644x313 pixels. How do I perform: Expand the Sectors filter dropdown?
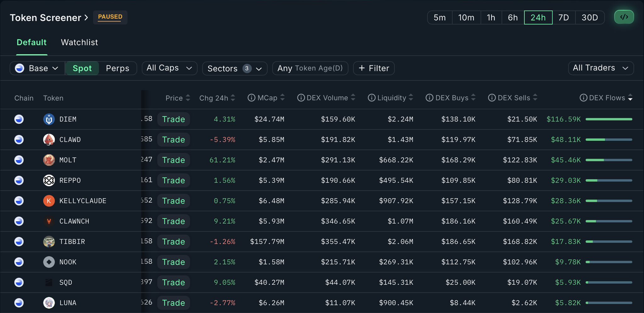click(235, 68)
